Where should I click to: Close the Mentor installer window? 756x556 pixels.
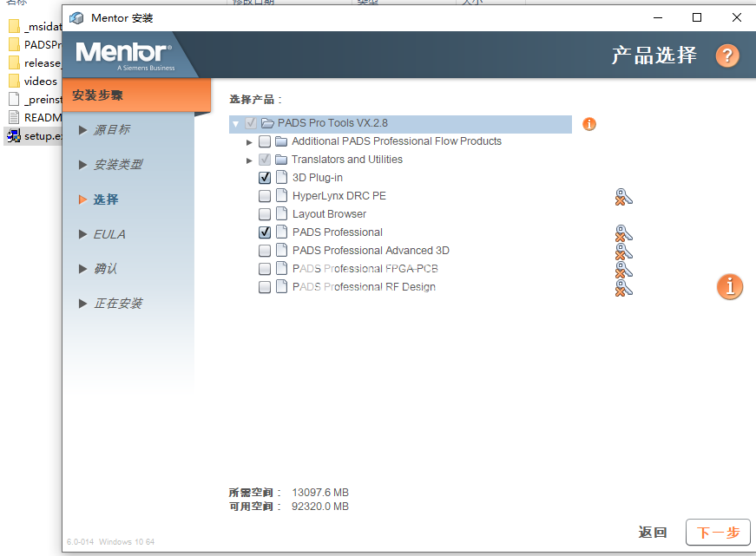(736, 18)
